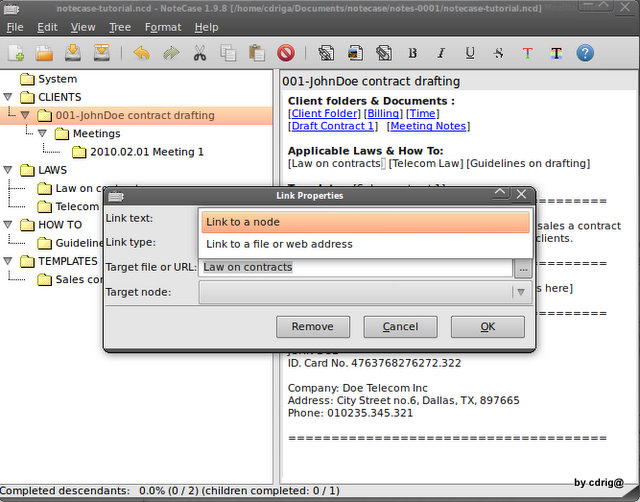Viewport: 640px width, 502px height.
Task: Open a document with the folder icon
Action: coord(44,53)
